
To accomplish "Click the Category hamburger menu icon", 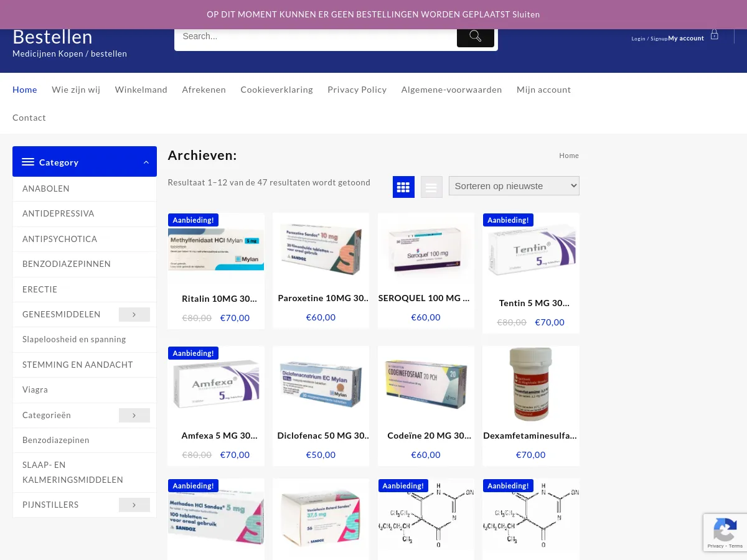I will [x=28, y=162].
